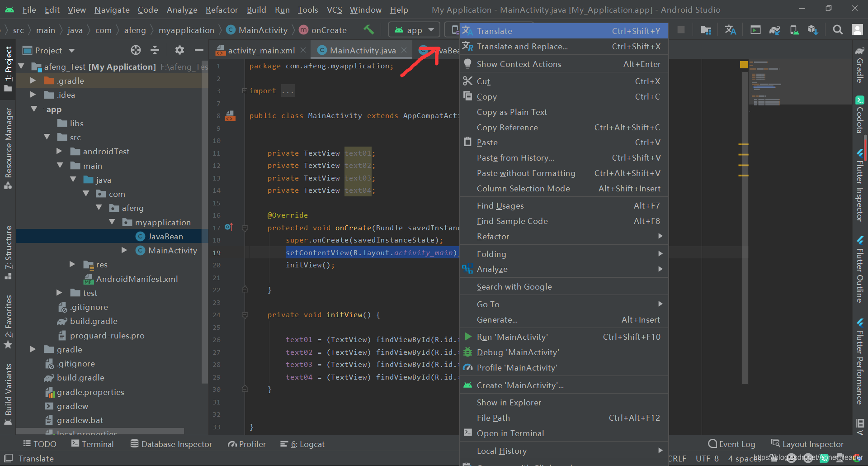
Task: Click Paste from History entry
Action: tap(564, 157)
